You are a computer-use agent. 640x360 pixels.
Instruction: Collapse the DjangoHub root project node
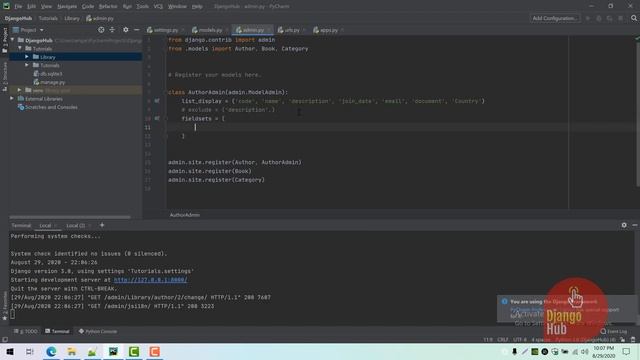(13, 40)
